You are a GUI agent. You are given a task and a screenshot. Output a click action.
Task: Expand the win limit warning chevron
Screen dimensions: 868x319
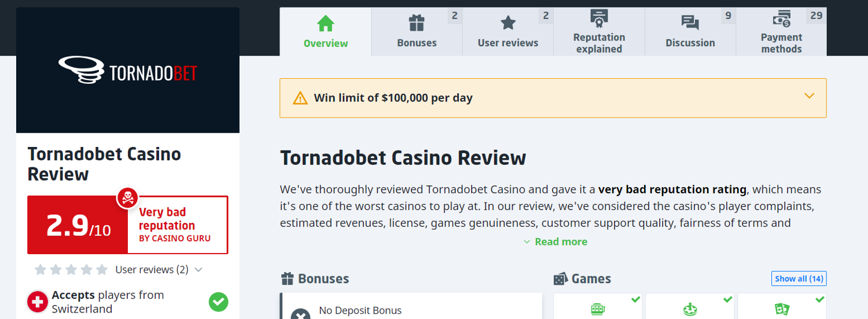[809, 96]
